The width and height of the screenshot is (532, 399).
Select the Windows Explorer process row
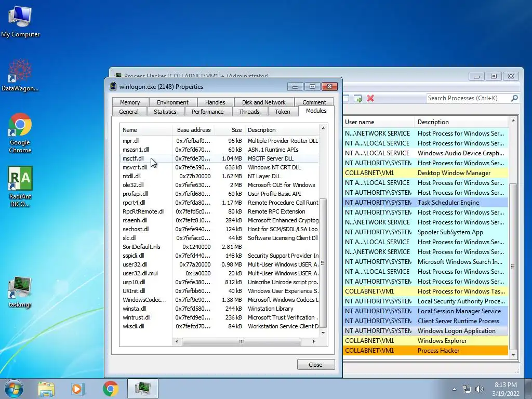(425, 341)
